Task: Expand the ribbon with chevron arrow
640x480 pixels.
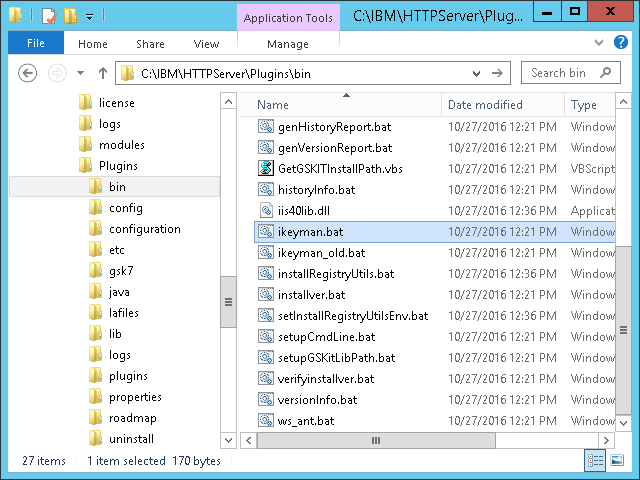Action: [599, 43]
